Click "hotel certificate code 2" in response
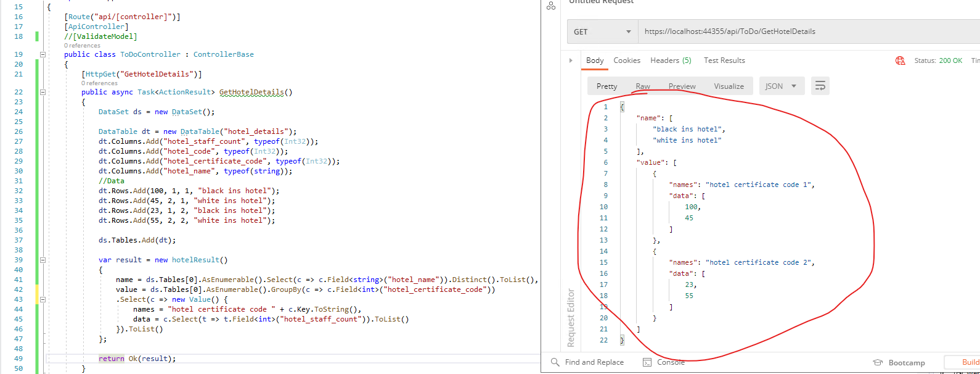Image resolution: width=980 pixels, height=374 pixels. pos(759,262)
